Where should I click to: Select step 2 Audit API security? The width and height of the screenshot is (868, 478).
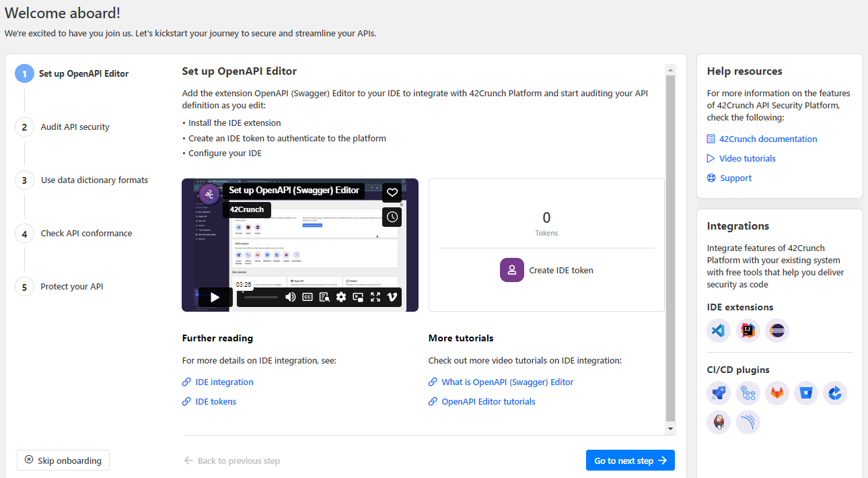point(63,127)
